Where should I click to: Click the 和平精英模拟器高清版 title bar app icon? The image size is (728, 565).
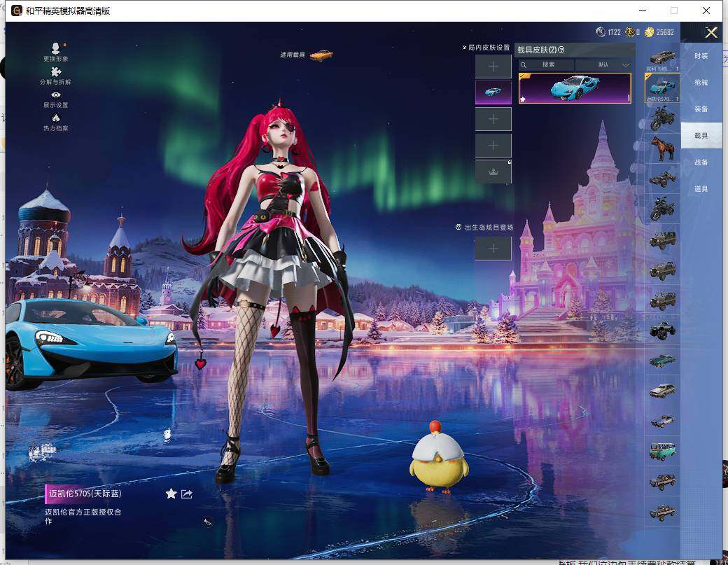pyautogui.click(x=16, y=11)
